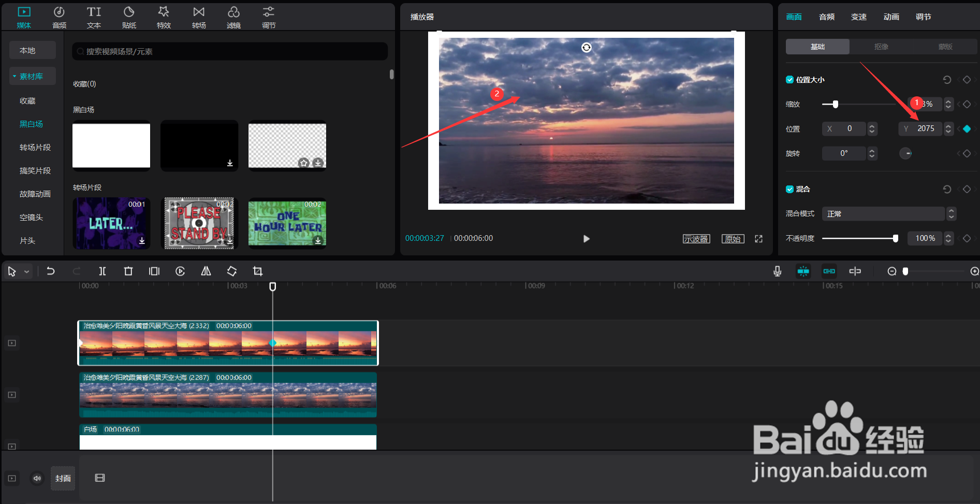Click the 示波器 scope button
The image size is (980, 504).
(x=696, y=239)
